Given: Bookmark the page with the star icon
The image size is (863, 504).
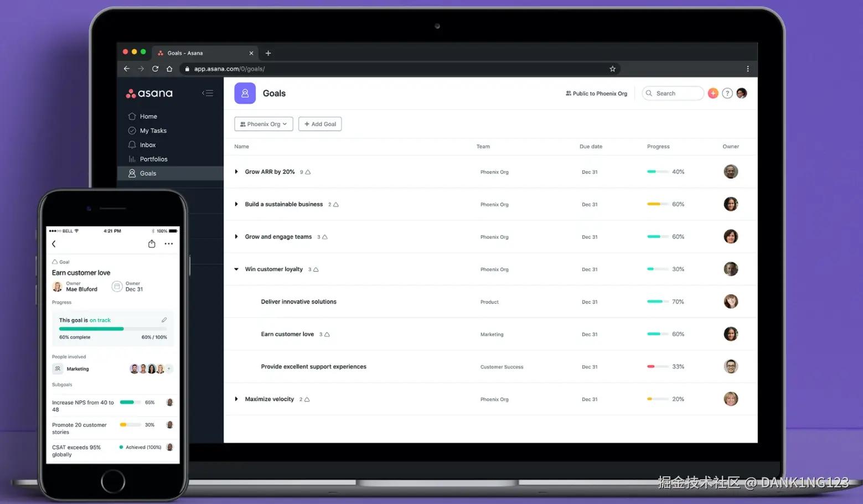Looking at the screenshot, I should coord(612,69).
